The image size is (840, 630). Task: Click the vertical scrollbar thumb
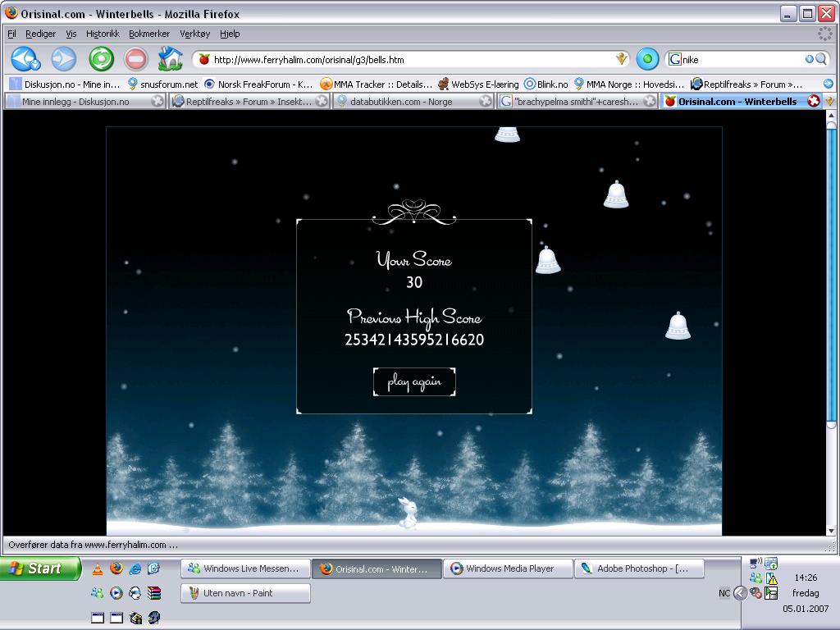point(831,274)
